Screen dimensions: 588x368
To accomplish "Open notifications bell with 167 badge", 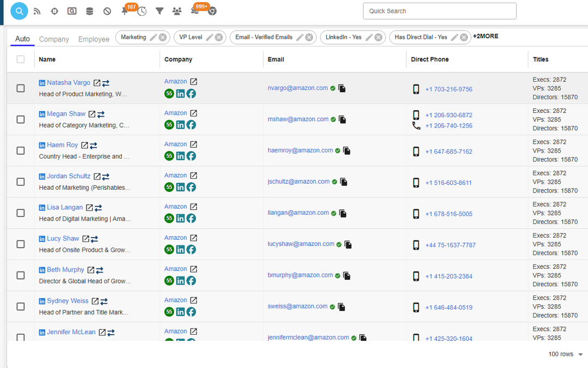I will point(125,11).
